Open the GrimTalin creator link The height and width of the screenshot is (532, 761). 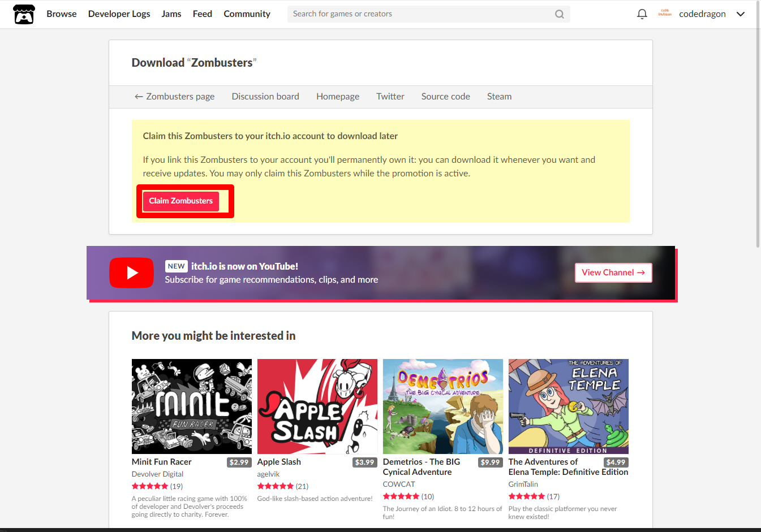point(523,485)
